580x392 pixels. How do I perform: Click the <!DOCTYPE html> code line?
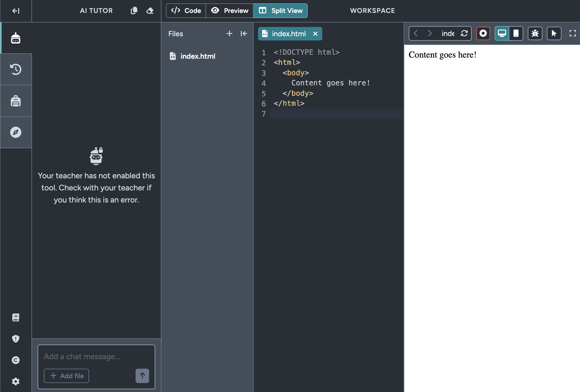pyautogui.click(x=307, y=52)
